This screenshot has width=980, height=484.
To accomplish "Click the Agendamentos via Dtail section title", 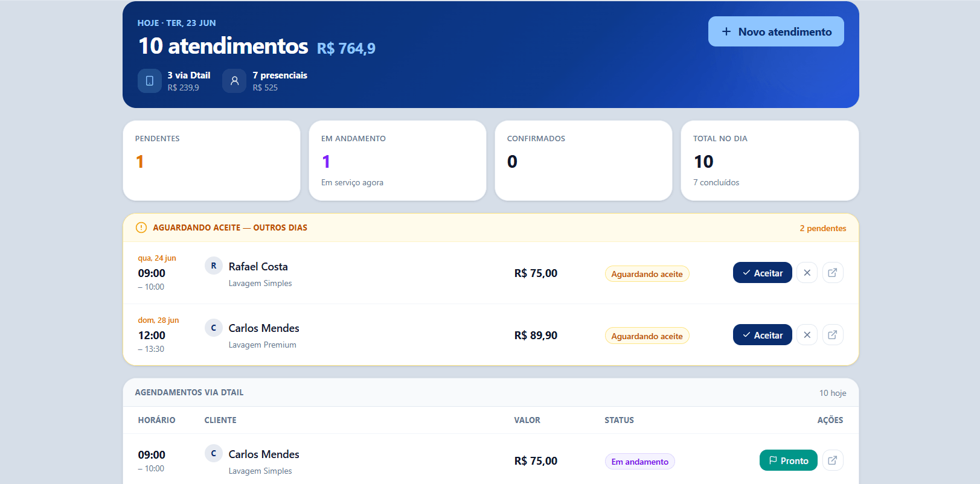I will pyautogui.click(x=189, y=392).
